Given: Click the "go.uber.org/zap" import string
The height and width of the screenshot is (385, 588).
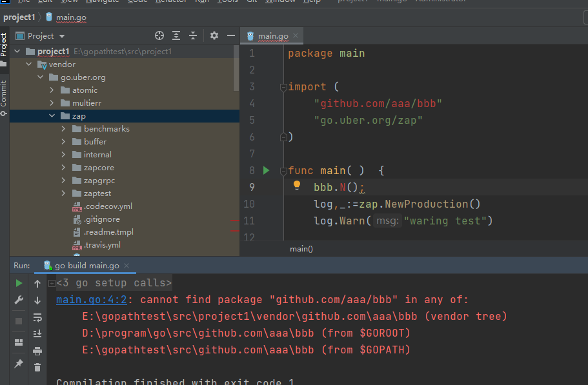Looking at the screenshot, I should [369, 120].
